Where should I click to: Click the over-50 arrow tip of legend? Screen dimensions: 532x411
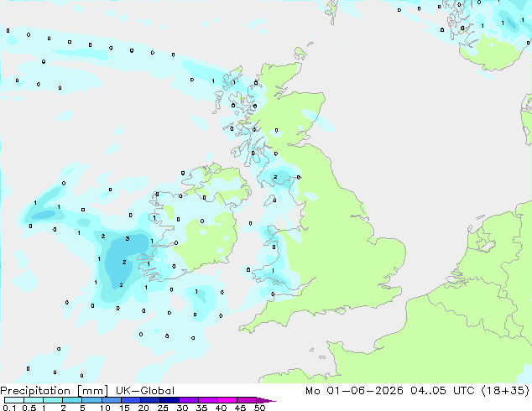[x=266, y=400]
